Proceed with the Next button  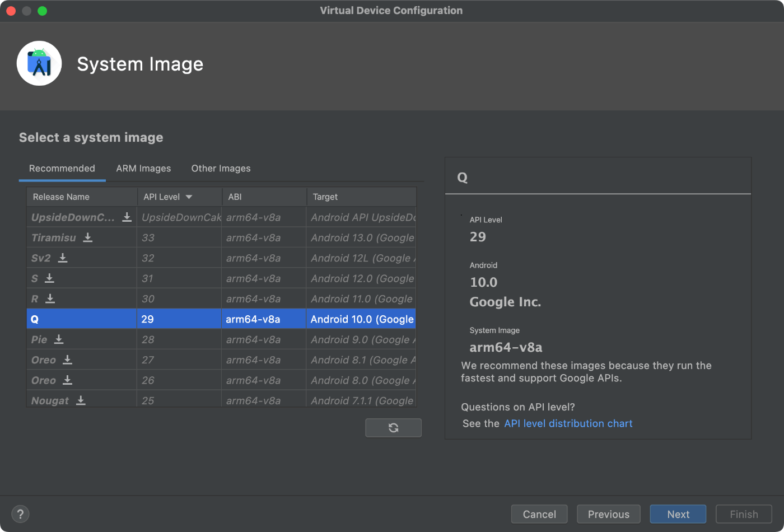click(x=678, y=514)
